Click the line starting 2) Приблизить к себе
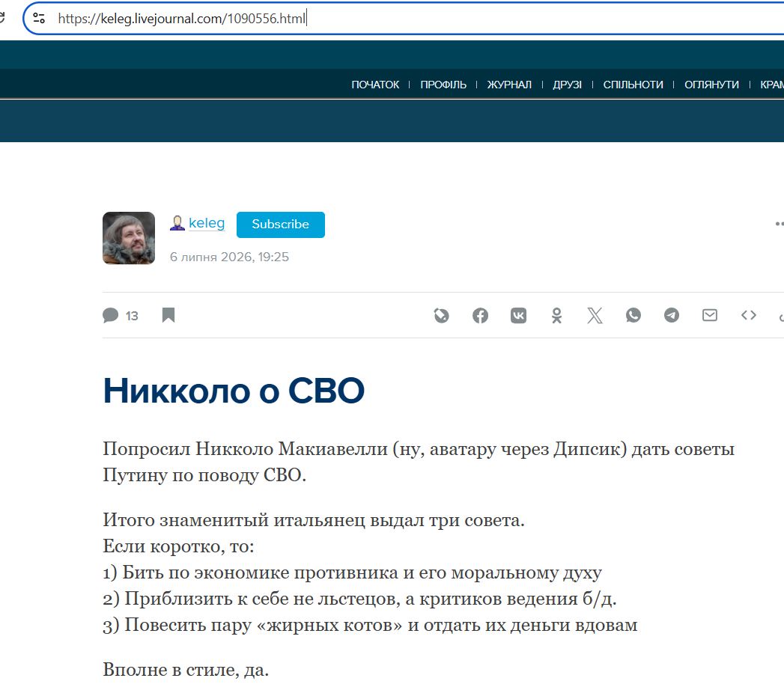Viewport: 784px width, 699px height. pos(359,599)
